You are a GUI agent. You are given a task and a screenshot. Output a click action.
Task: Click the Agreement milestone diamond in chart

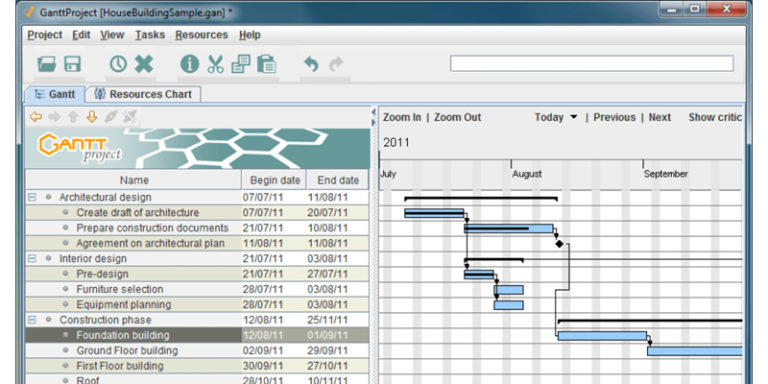pyautogui.click(x=559, y=243)
